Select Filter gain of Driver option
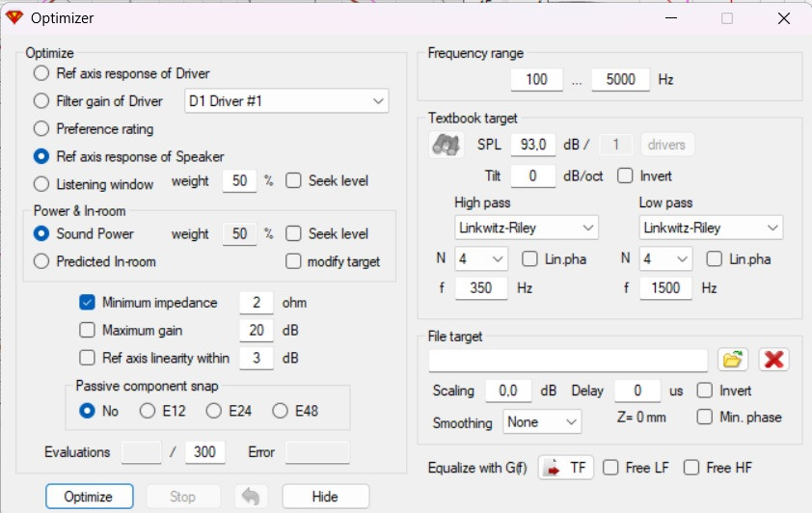Screen dimensions: 812x513 41,101
